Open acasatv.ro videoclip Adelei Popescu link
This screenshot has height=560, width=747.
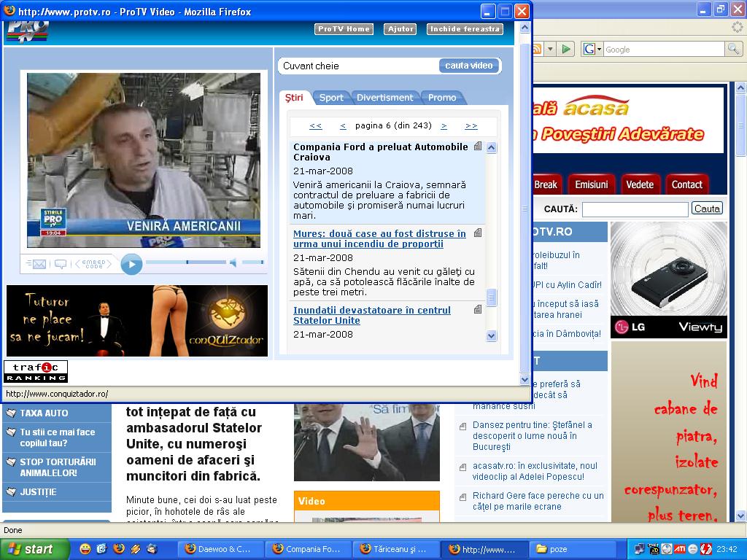(535, 471)
